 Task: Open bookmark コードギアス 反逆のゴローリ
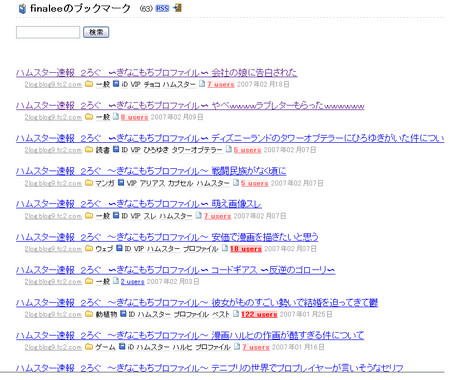[x=175, y=270]
